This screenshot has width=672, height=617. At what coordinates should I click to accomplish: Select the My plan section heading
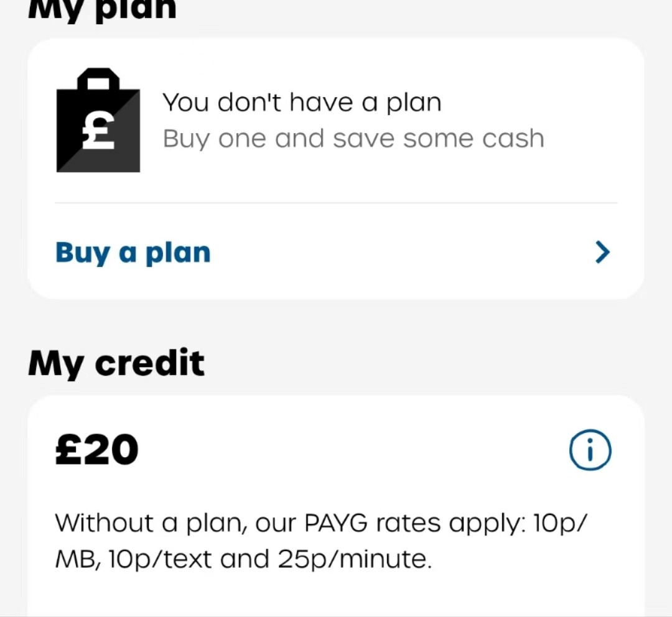[102, 9]
